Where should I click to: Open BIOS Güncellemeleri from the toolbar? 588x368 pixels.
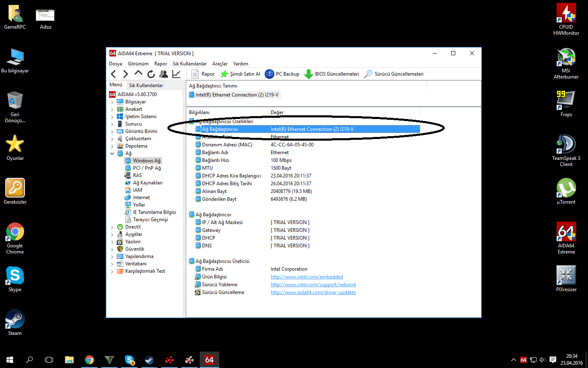click(332, 74)
